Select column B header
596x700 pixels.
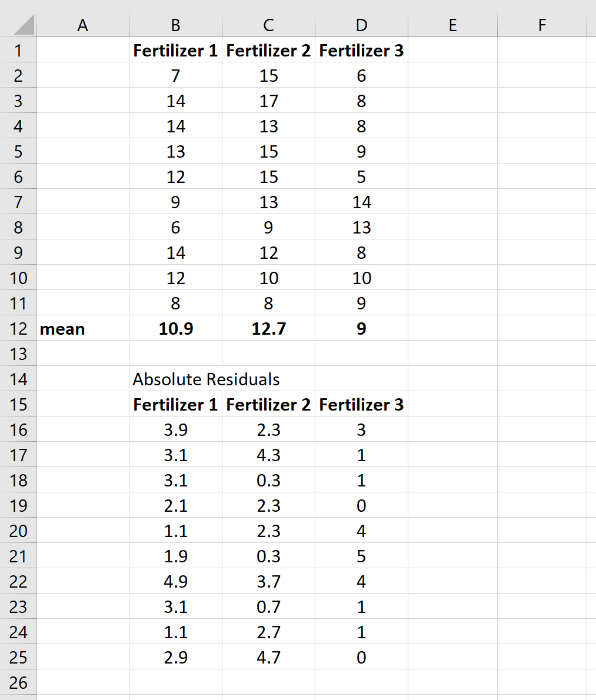tap(176, 25)
